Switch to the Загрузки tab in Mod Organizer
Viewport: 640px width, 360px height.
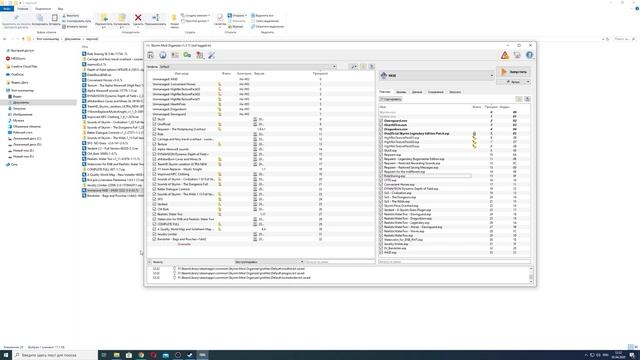455,92
